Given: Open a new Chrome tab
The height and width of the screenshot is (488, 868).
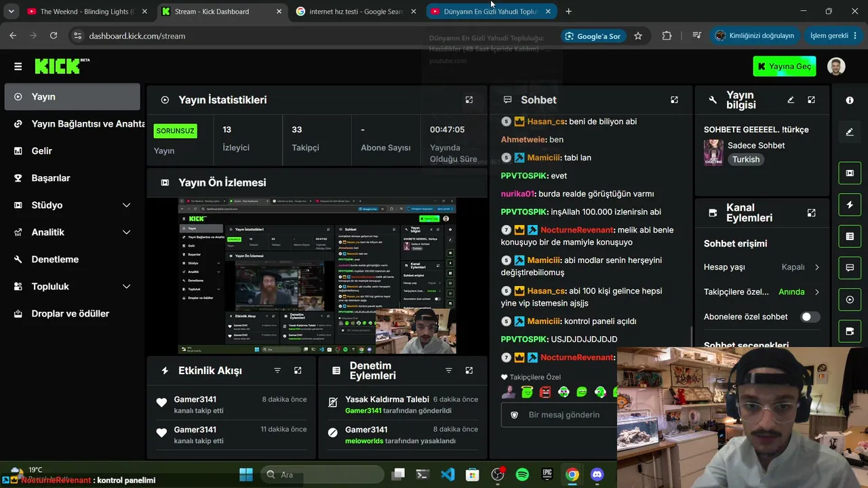Looking at the screenshot, I should [568, 12].
